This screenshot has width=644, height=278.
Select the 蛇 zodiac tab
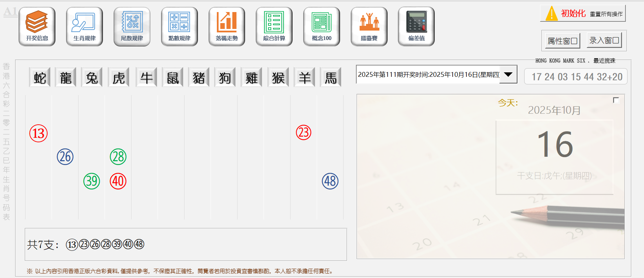tap(40, 78)
